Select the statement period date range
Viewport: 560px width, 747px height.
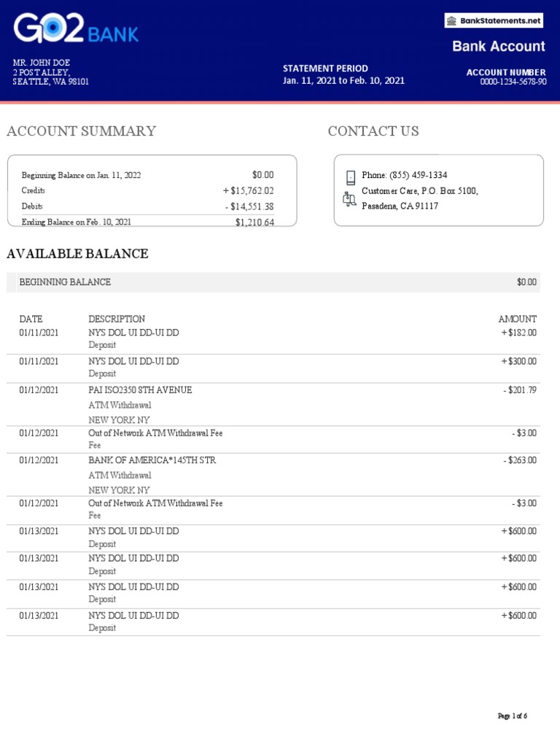343,81
